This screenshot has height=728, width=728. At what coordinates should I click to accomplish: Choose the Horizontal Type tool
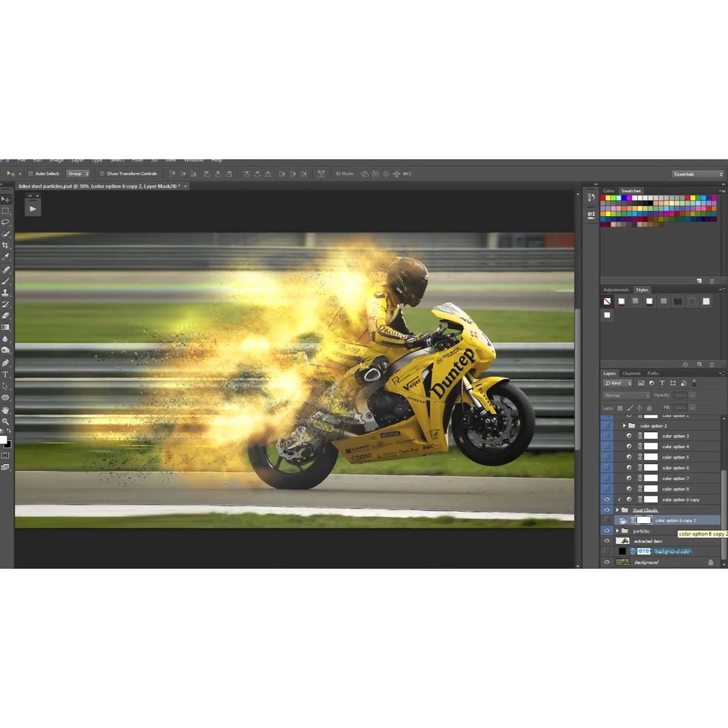(6, 374)
